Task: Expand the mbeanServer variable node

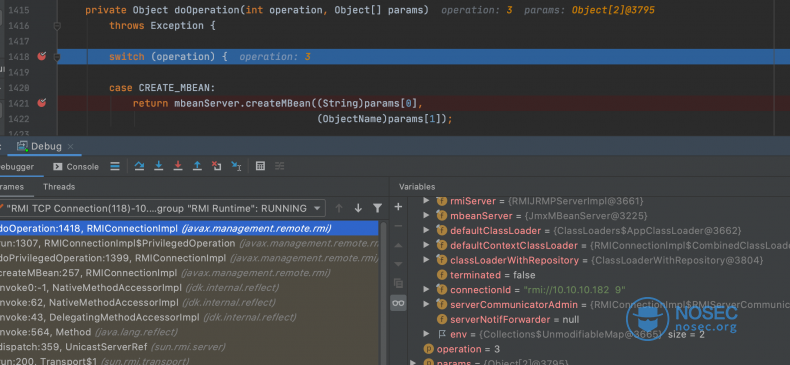Action: [426, 216]
